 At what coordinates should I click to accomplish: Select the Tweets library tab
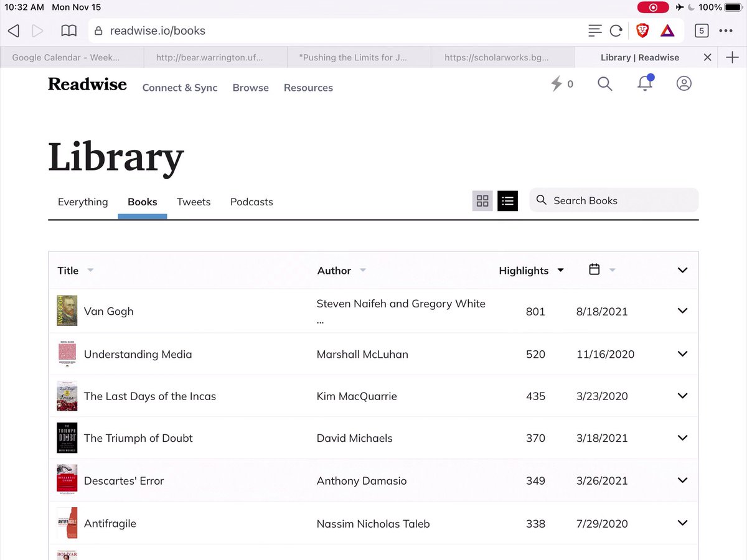coord(194,202)
